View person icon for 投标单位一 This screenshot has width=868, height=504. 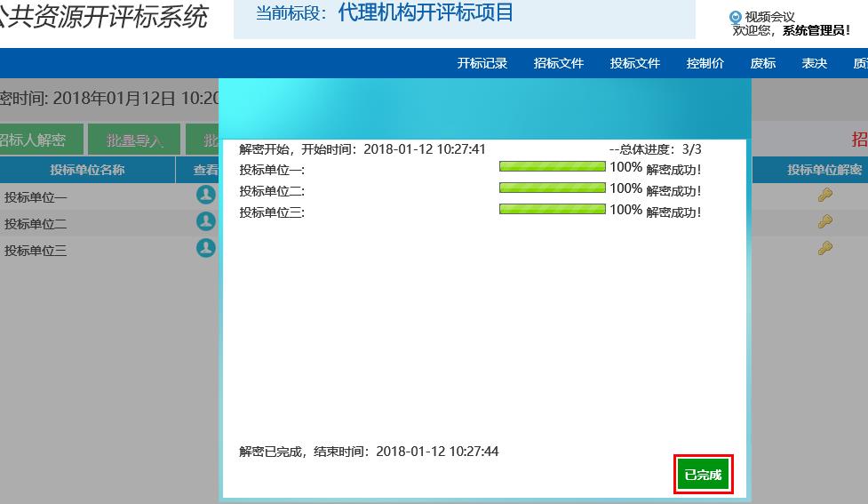coord(206,195)
